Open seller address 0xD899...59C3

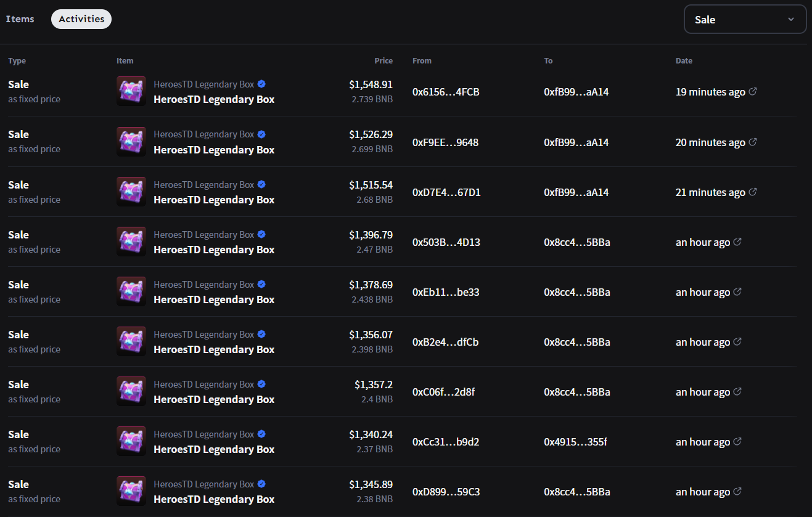click(x=446, y=492)
